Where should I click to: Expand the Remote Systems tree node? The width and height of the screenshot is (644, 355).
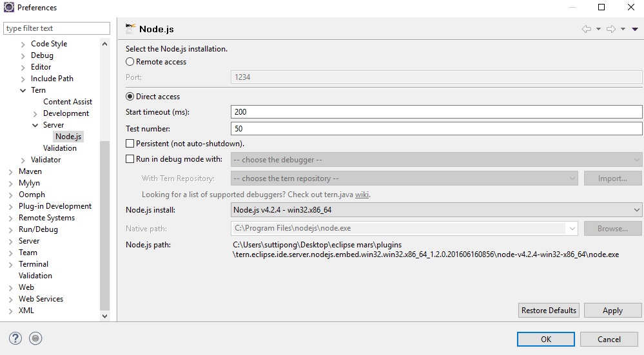point(11,218)
